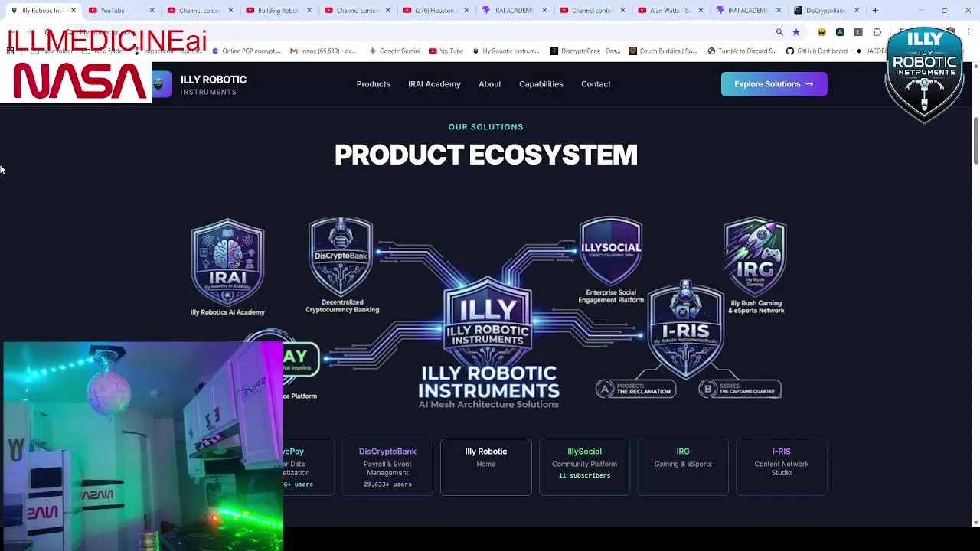Click 'AI Mesh Architecture Solutions' subtitle
Image resolution: width=980 pixels, height=551 pixels.
(488, 404)
